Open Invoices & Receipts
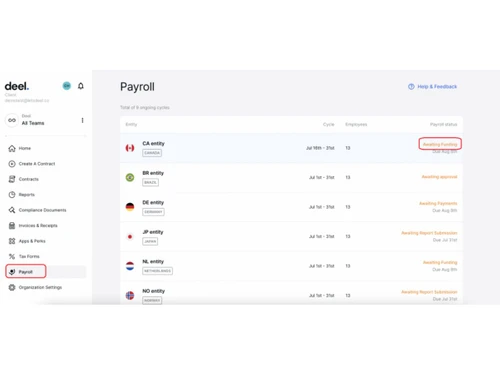500x375 pixels. click(38, 225)
